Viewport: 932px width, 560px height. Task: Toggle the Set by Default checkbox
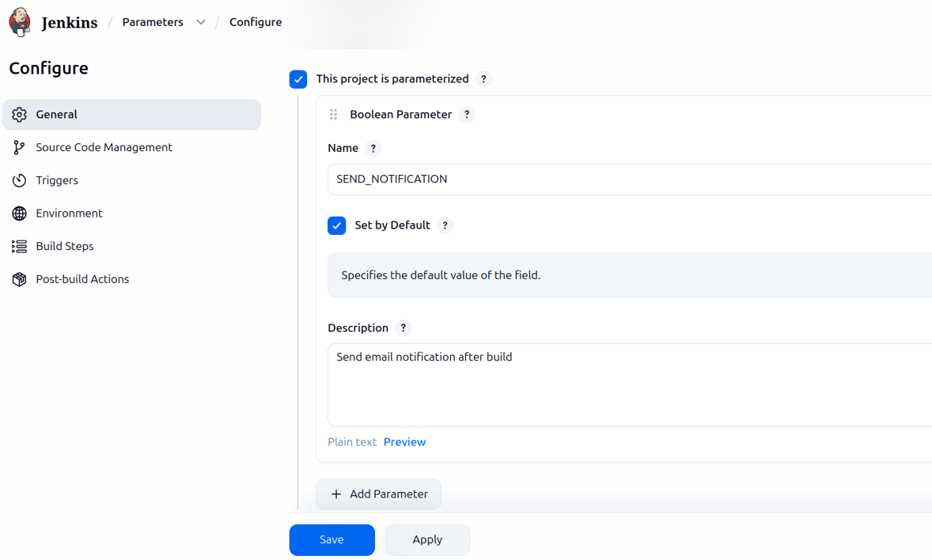[x=337, y=225]
